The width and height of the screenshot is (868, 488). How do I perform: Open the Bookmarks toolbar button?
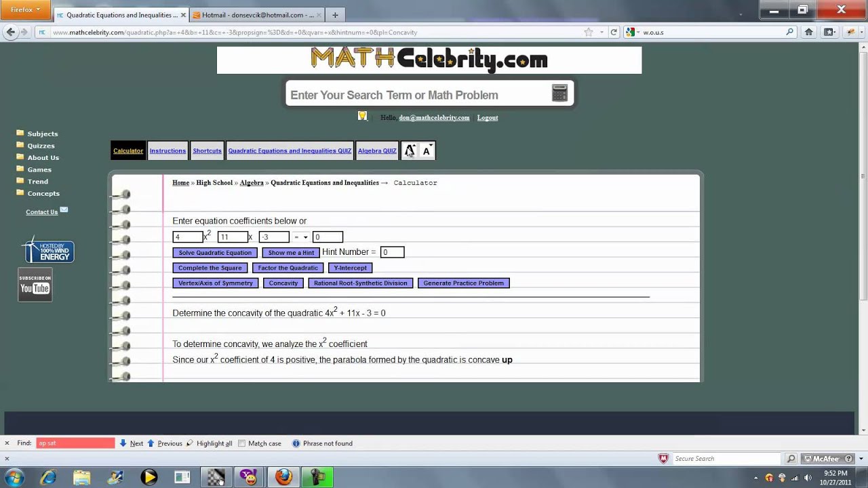(830, 32)
